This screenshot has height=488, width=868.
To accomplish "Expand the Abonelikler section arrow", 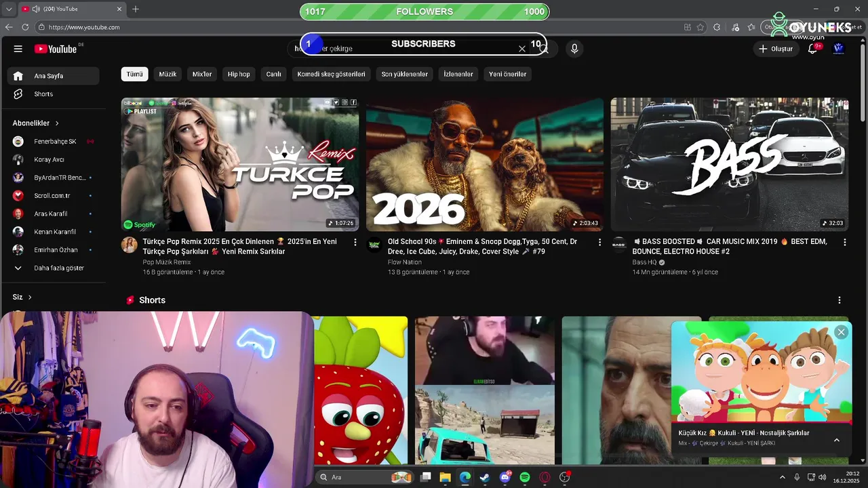I will pos(57,123).
